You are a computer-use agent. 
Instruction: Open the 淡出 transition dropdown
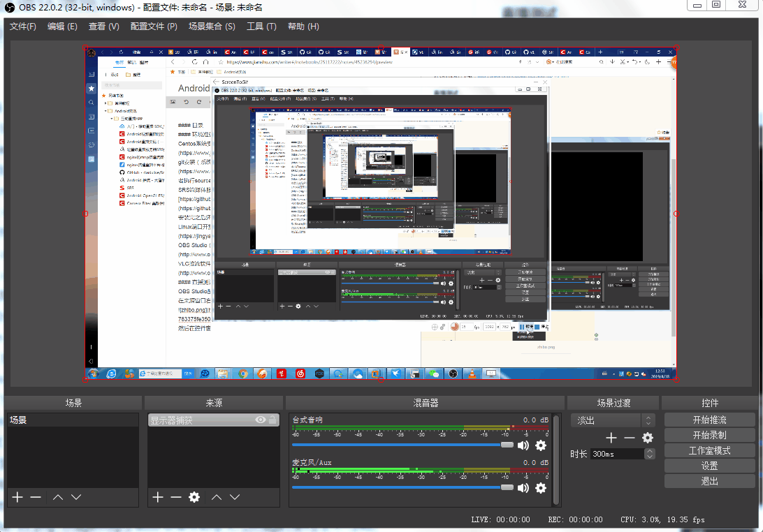point(613,420)
